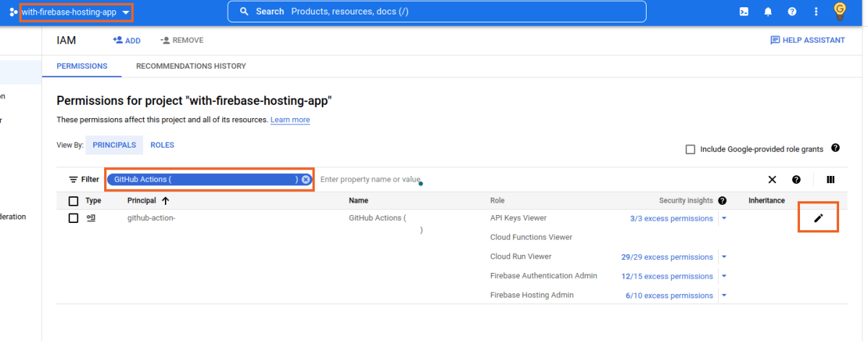Enable Include Google-provided role grants checkbox
This screenshot has width=868, height=341.
[x=690, y=149]
